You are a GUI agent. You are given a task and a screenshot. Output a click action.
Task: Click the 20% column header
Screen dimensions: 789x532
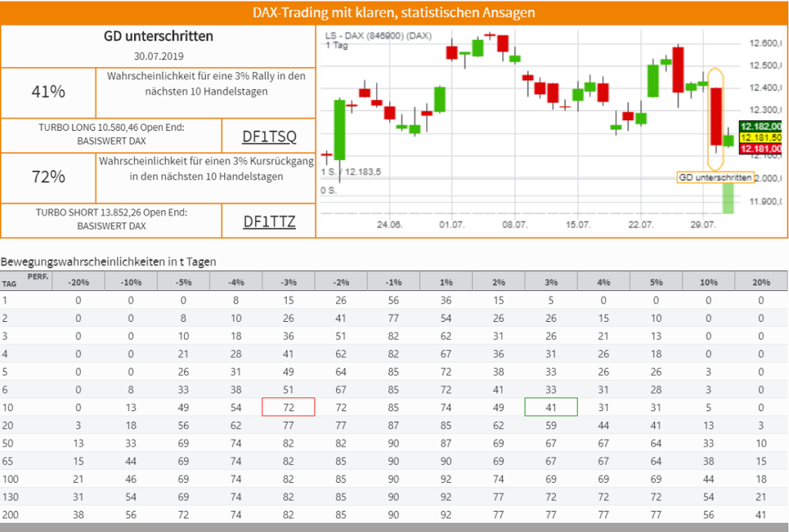pyautogui.click(x=761, y=282)
